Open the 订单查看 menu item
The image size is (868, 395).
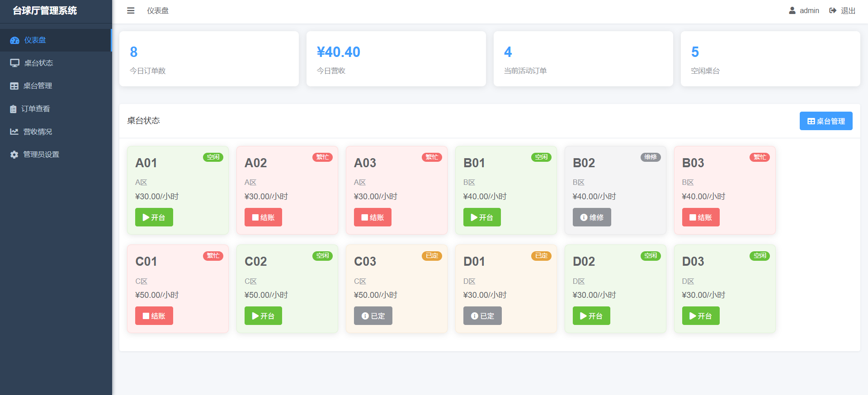[x=36, y=109]
